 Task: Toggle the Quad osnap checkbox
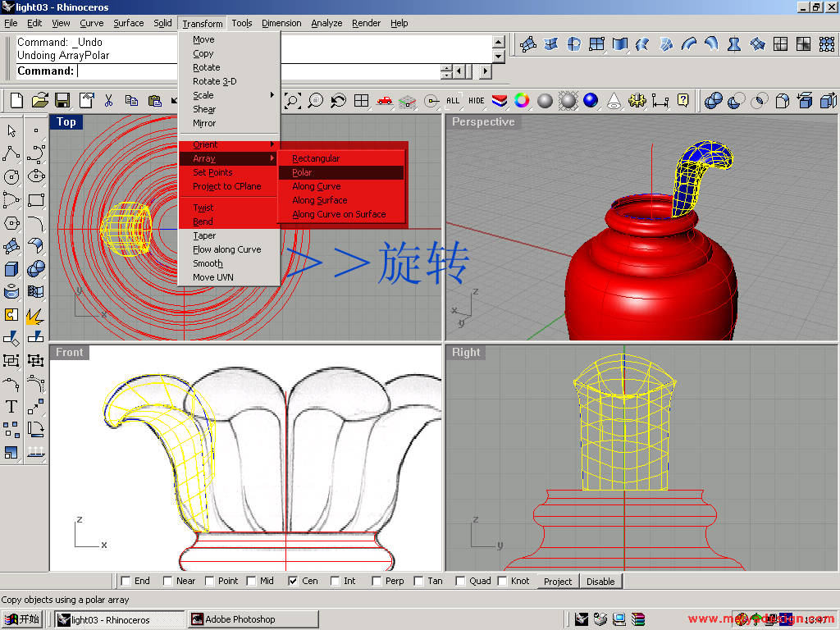tap(460, 581)
